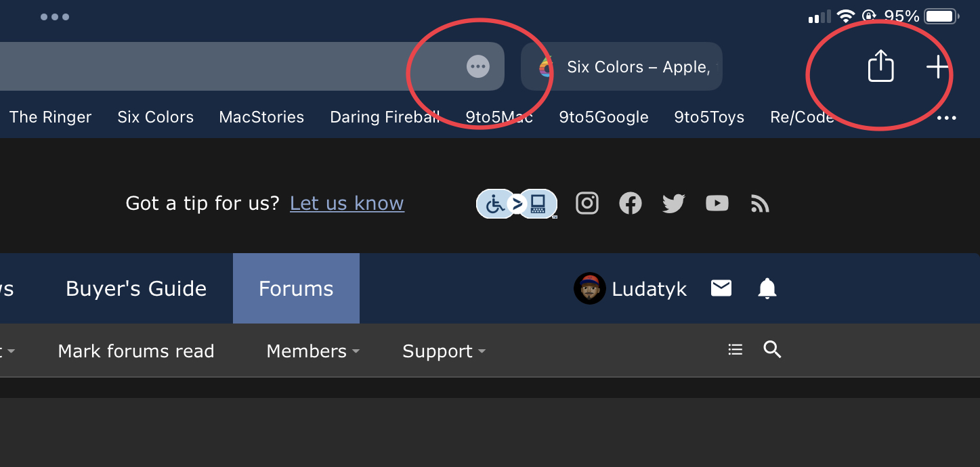The height and width of the screenshot is (467, 980).
Task: Open inbox envelope icon
Action: (x=721, y=289)
